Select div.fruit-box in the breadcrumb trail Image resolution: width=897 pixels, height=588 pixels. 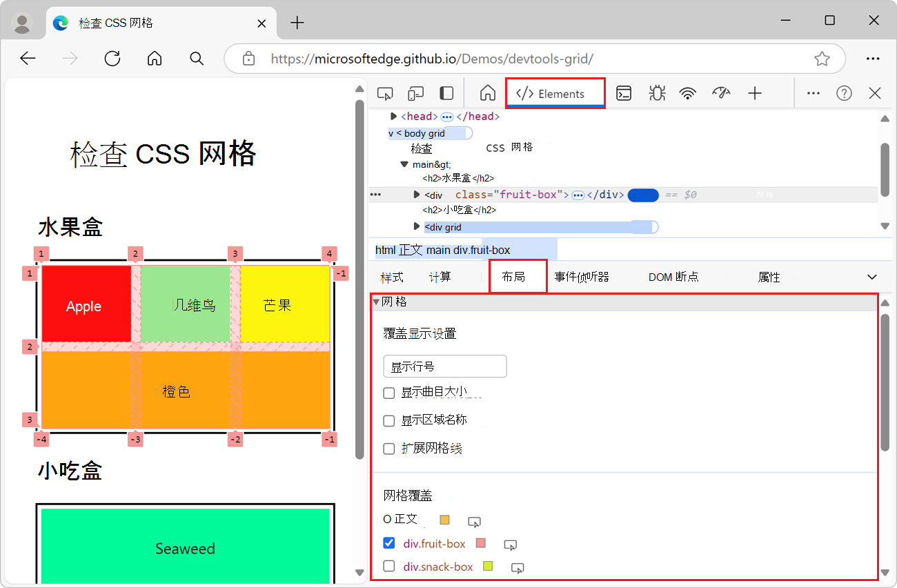[482, 250]
